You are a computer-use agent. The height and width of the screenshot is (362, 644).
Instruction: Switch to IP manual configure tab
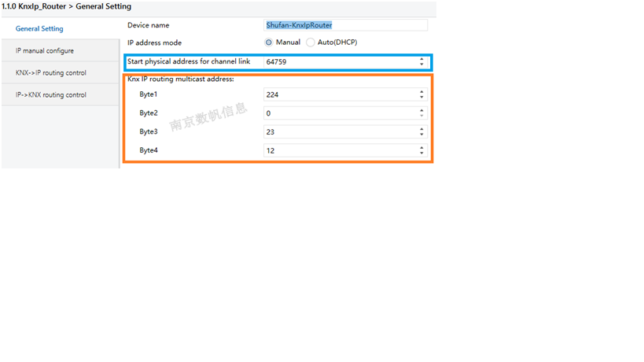(45, 51)
